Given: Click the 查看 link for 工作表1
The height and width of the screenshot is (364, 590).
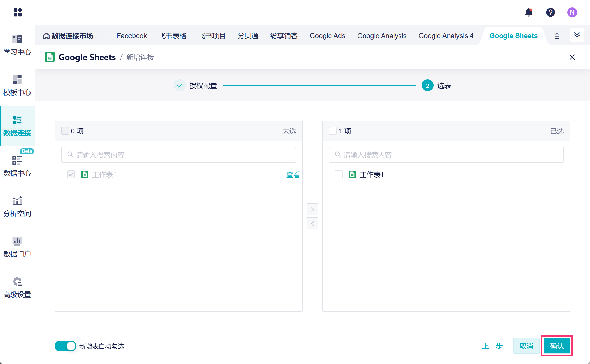Looking at the screenshot, I should pos(293,175).
